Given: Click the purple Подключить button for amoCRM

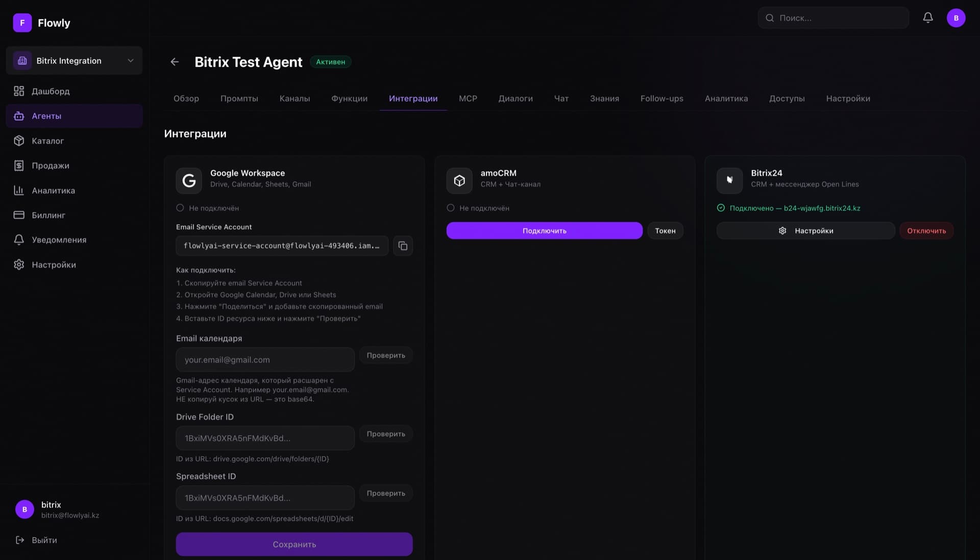Looking at the screenshot, I should 544,231.
